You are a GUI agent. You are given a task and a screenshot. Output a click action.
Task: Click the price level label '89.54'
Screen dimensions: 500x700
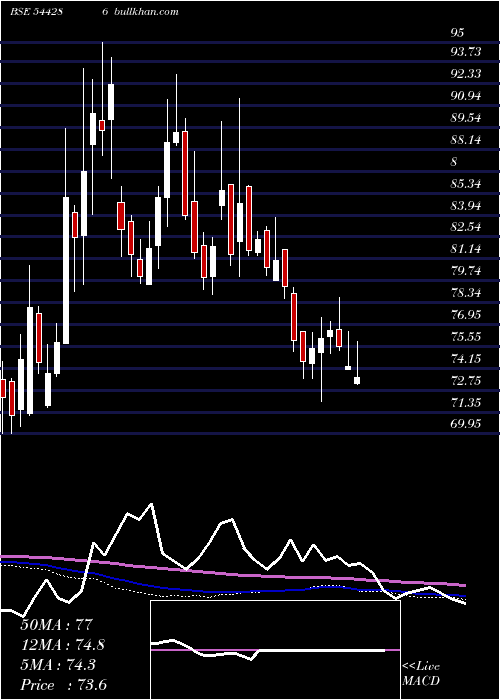point(466,118)
